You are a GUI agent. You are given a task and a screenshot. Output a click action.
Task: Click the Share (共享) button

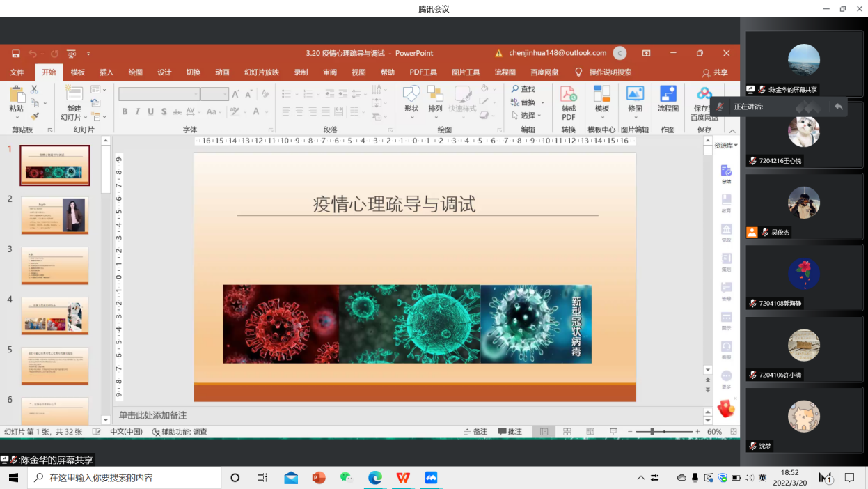[x=715, y=72]
